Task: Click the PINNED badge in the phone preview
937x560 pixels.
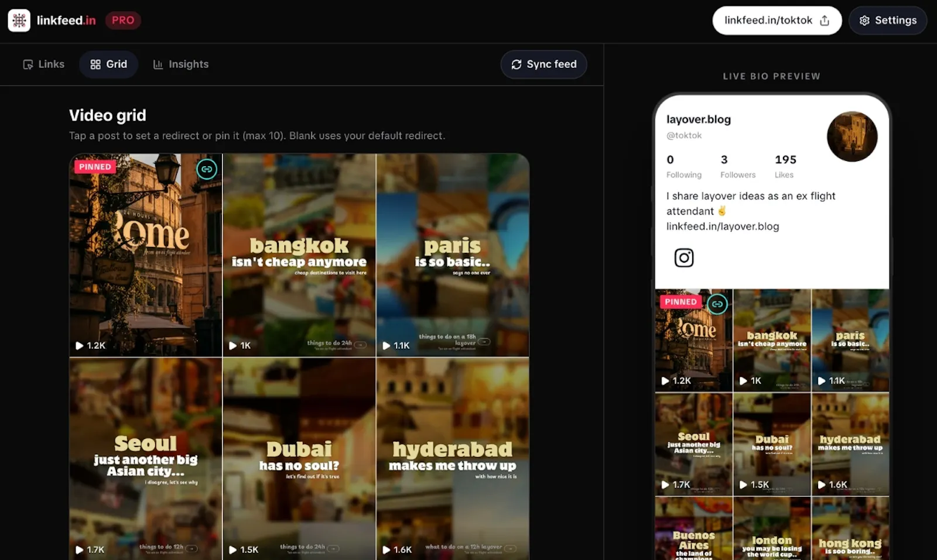Action: (x=680, y=302)
